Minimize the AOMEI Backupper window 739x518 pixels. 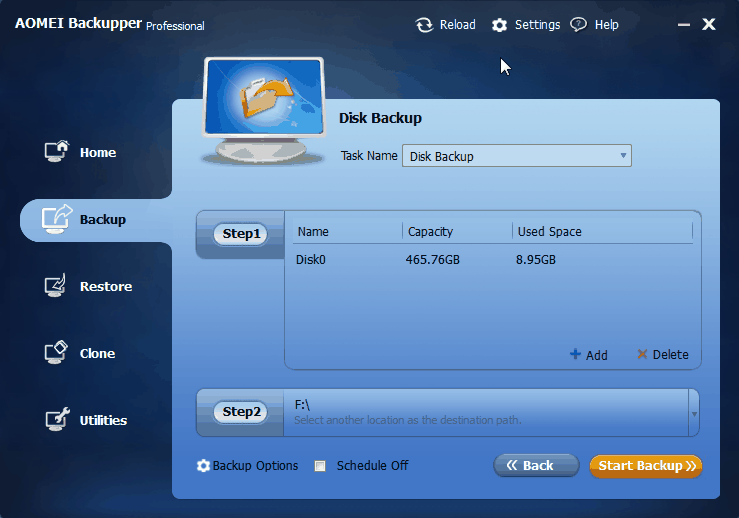(x=683, y=25)
